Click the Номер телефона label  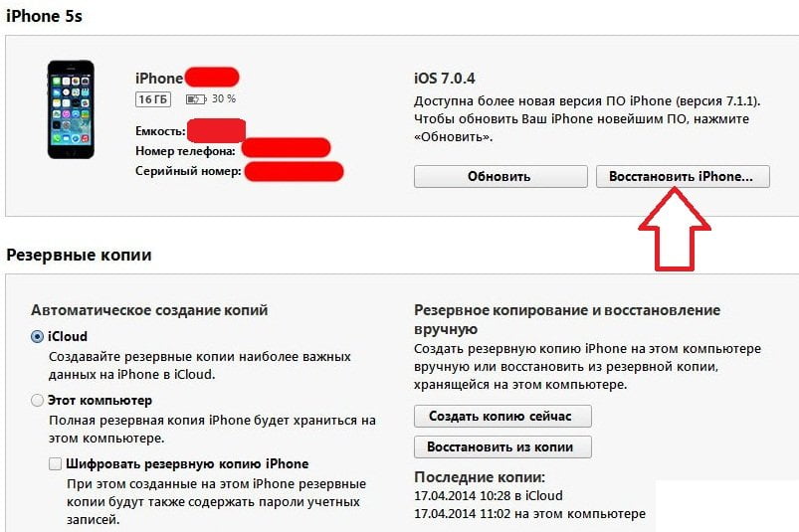pyautogui.click(x=185, y=151)
